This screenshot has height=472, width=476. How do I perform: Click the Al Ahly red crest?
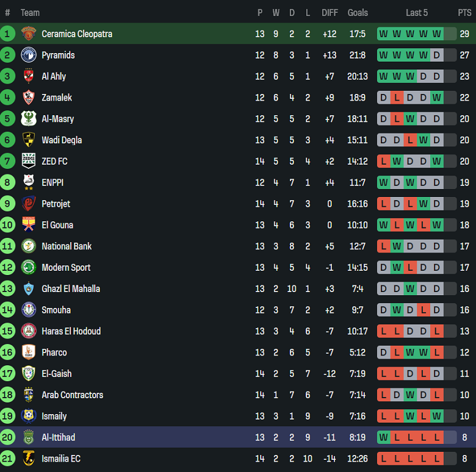pyautogui.click(x=29, y=76)
